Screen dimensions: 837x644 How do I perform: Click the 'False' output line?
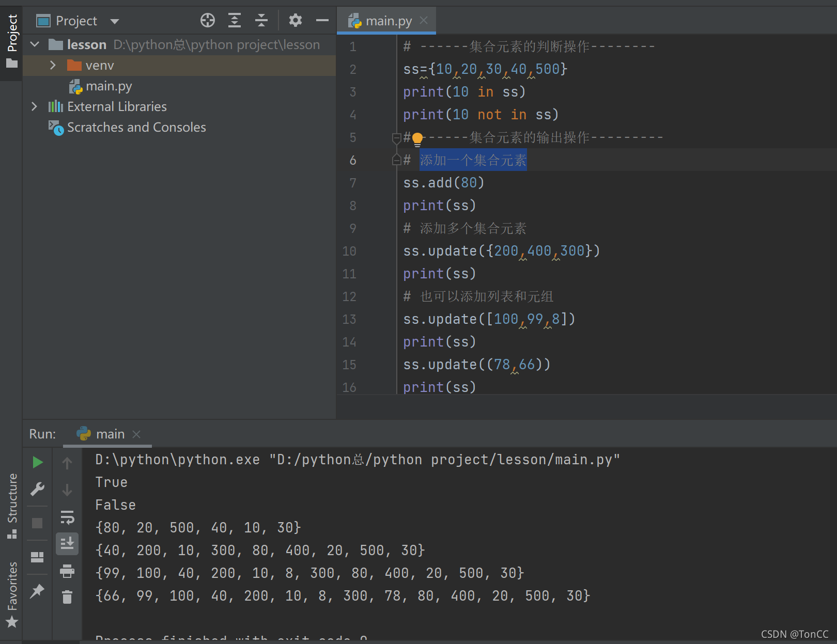116,505
